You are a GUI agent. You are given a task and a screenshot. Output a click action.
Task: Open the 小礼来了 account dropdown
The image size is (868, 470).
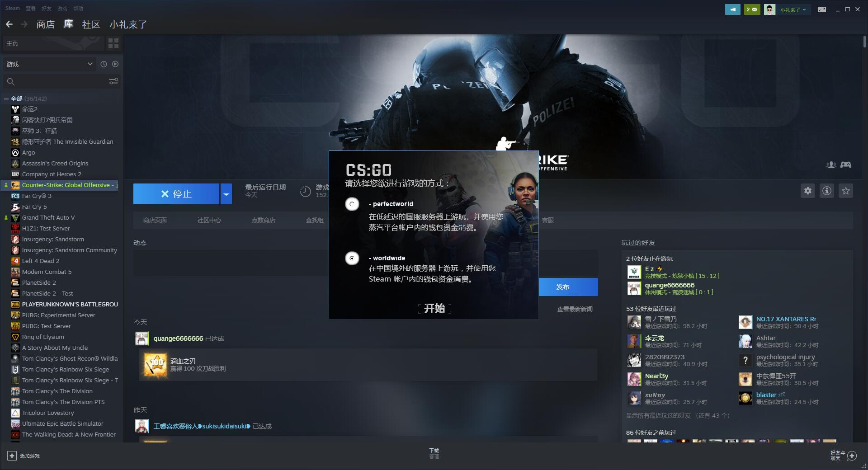tap(793, 9)
